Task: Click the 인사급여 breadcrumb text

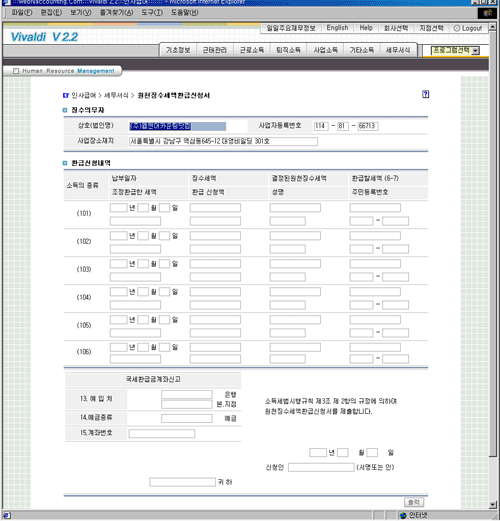Action: point(83,96)
